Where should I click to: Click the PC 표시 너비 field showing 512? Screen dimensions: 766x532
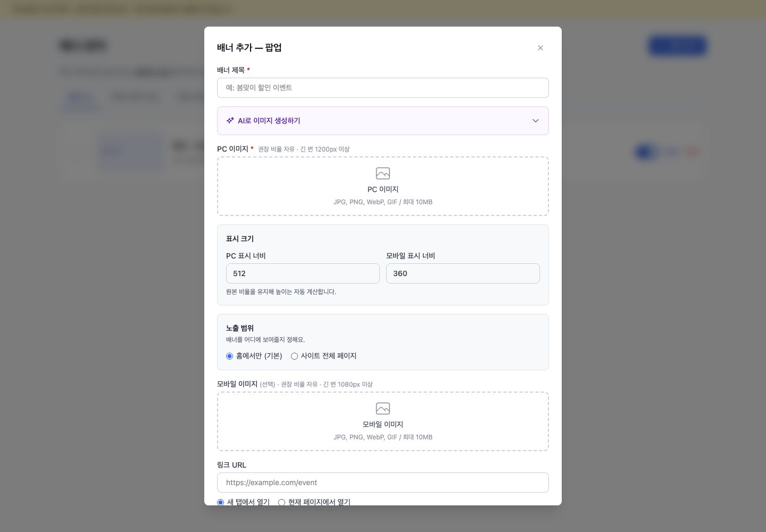click(x=303, y=273)
